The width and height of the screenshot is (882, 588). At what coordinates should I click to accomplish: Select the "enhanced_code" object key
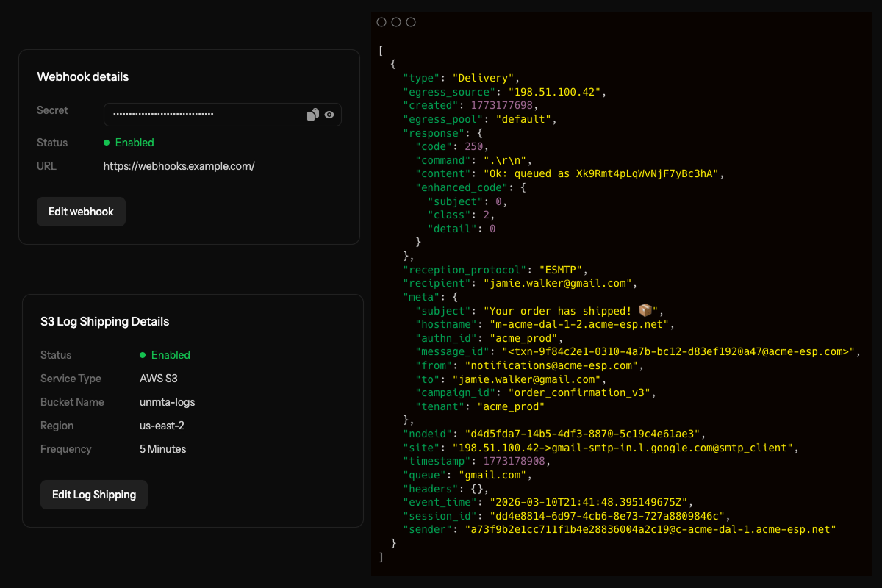click(x=461, y=187)
